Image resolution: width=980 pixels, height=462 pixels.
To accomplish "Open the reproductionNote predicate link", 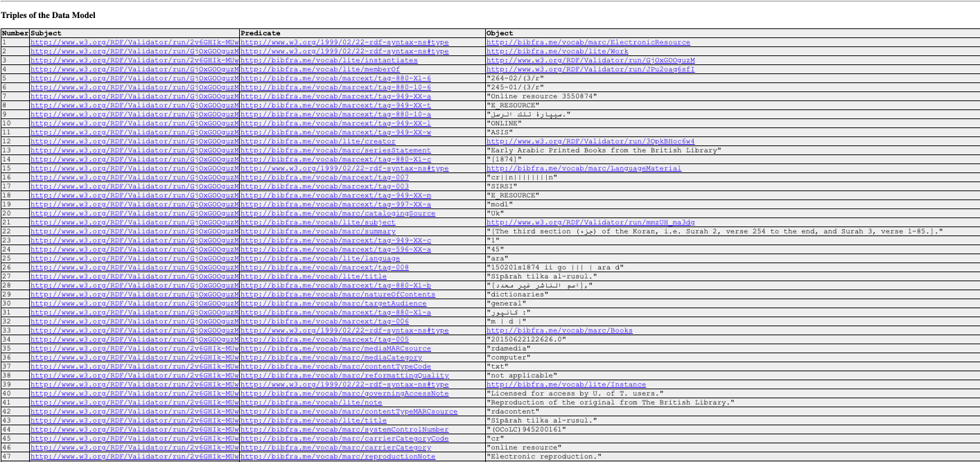I will [338, 456].
